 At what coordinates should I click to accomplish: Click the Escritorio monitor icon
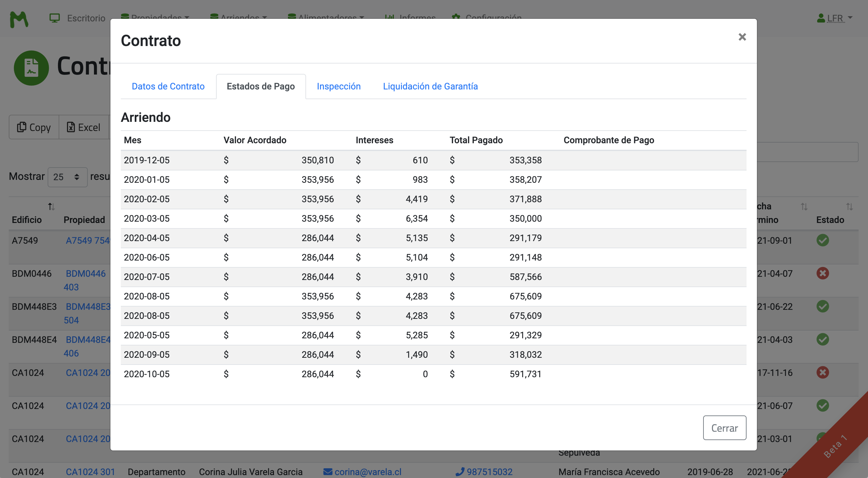coord(55,18)
